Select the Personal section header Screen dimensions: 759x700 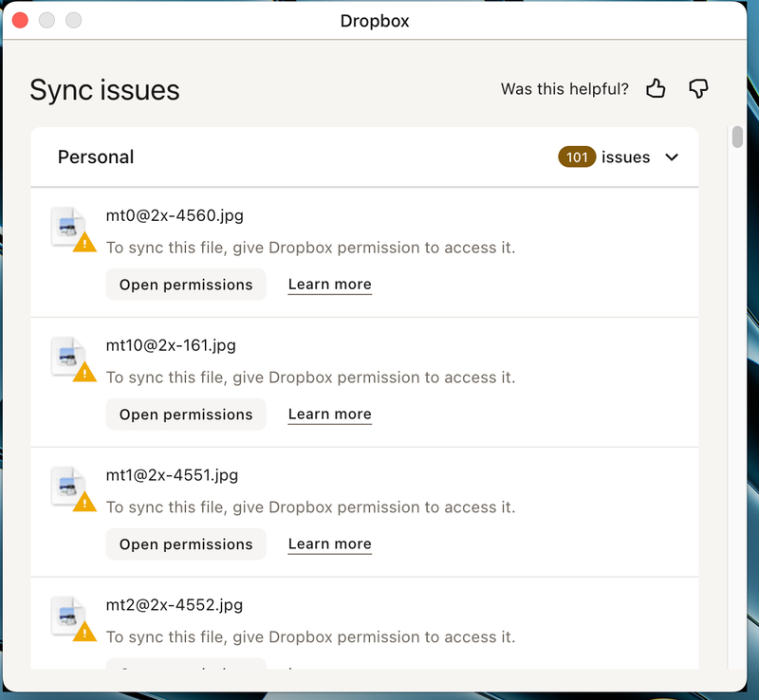(96, 157)
